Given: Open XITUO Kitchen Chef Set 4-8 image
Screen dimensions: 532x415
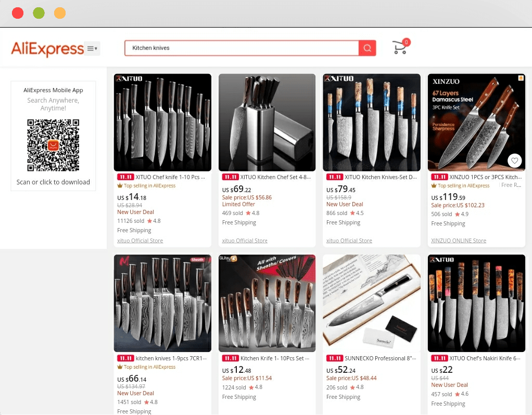Looking at the screenshot, I should [267, 122].
